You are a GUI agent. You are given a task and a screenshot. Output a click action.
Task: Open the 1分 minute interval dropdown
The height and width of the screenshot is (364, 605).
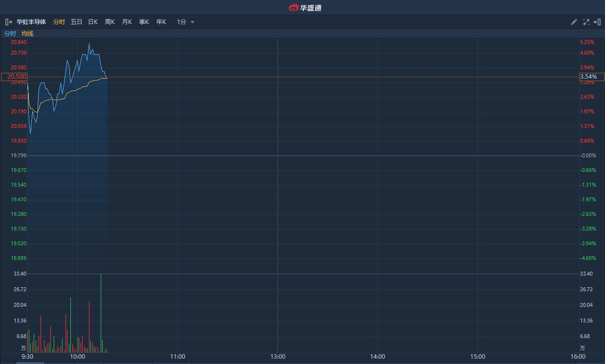click(x=186, y=22)
